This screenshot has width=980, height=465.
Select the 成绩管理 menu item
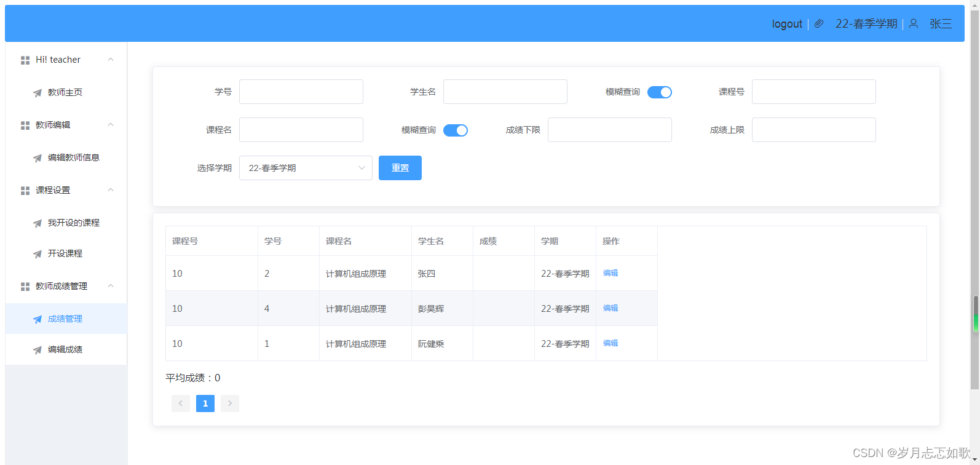tap(66, 319)
